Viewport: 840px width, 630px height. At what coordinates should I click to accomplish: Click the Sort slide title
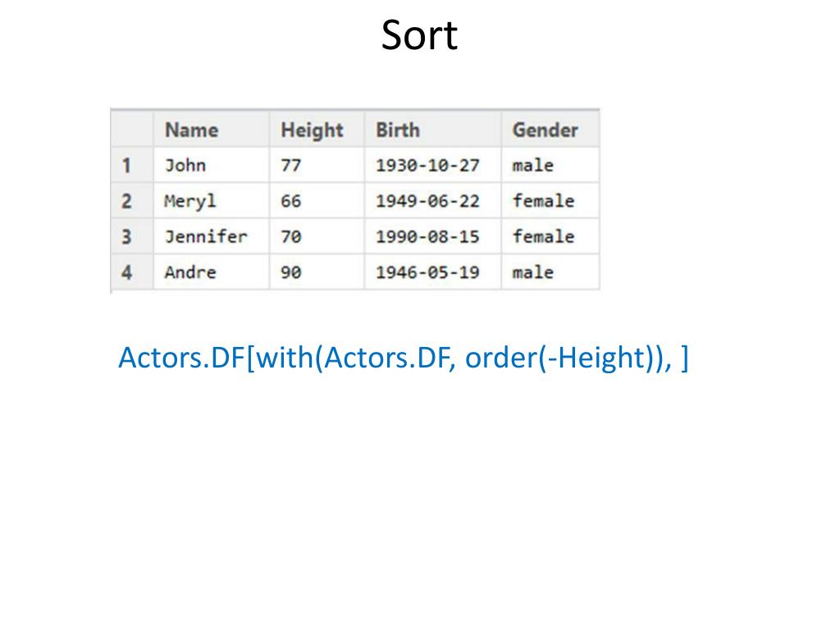click(x=419, y=34)
